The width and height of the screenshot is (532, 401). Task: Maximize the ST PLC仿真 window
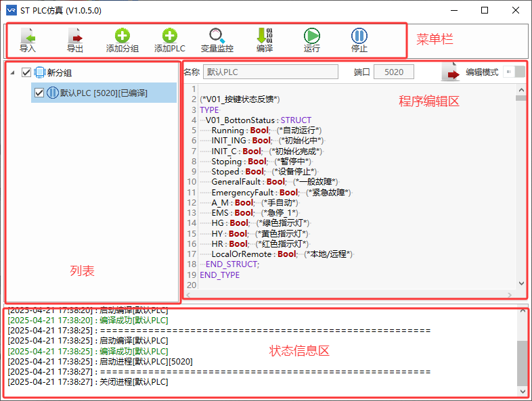[x=485, y=11]
